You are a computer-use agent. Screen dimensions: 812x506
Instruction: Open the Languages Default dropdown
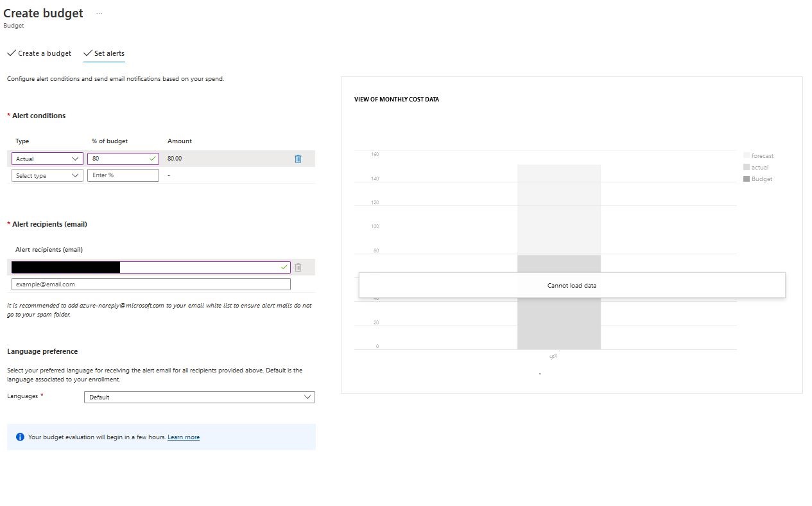click(x=199, y=397)
